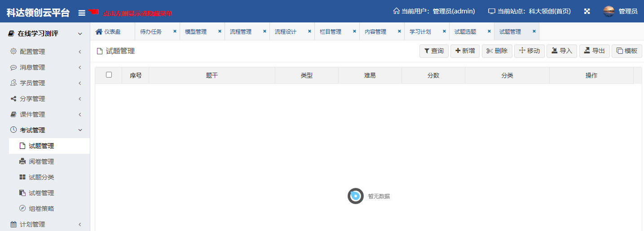Click the 科达领创云平台 logo title
Image resolution: width=644 pixels, height=231 pixels.
click(x=38, y=13)
